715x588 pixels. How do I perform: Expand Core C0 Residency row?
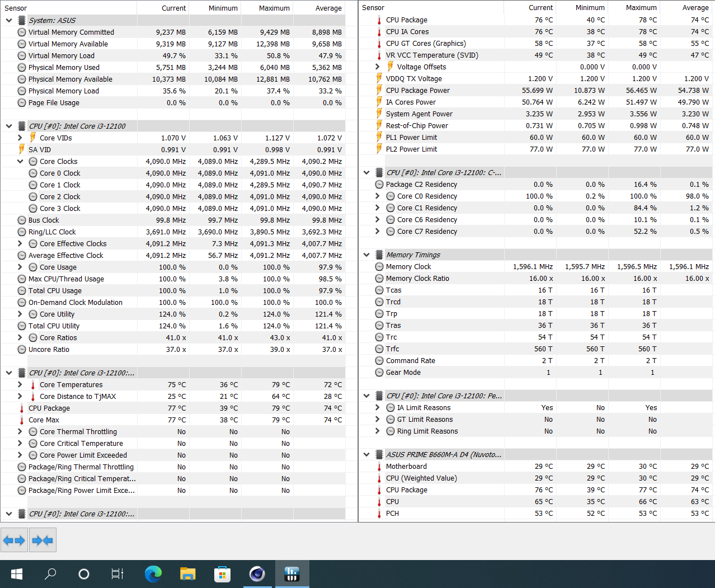coord(378,196)
